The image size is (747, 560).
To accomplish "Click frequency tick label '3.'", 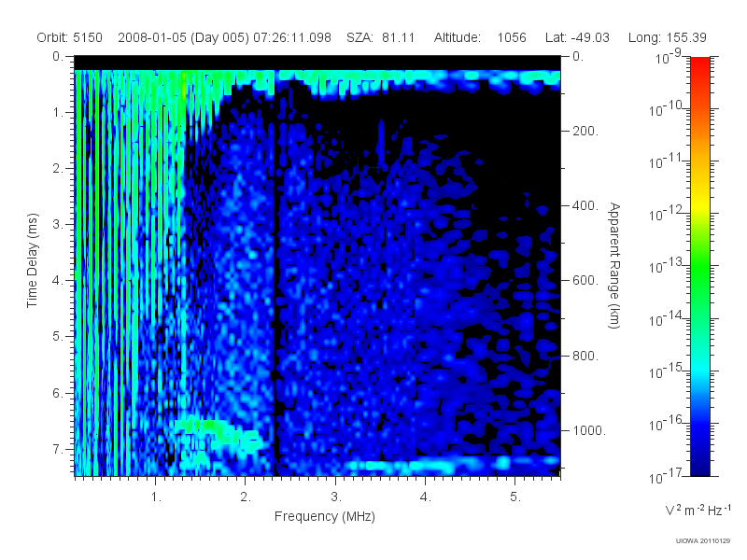I will click(x=336, y=497).
